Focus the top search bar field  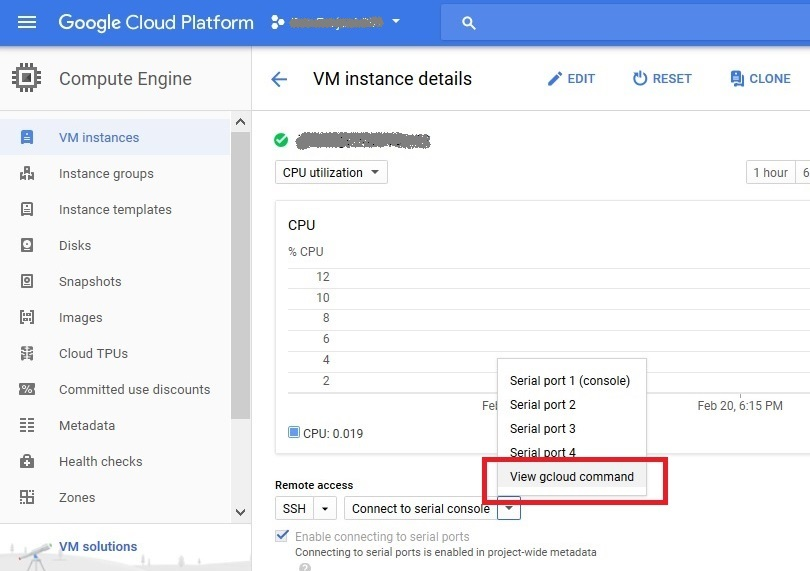tap(625, 23)
